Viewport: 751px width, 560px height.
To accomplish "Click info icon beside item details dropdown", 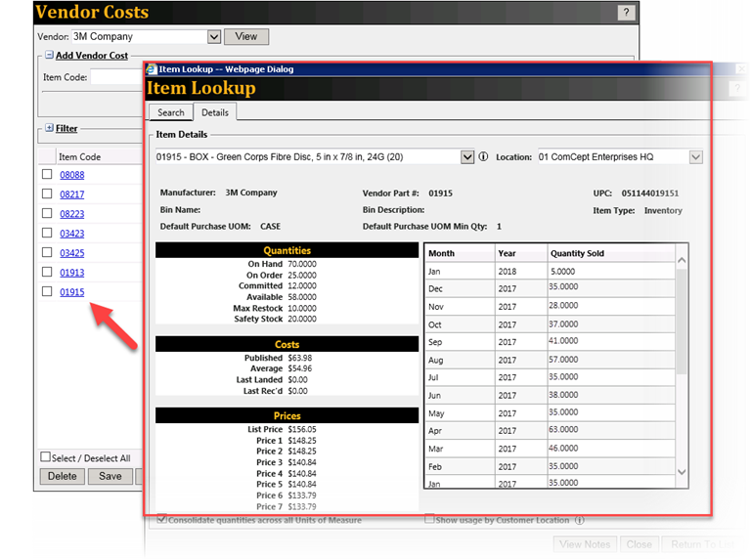I will 483,156.
